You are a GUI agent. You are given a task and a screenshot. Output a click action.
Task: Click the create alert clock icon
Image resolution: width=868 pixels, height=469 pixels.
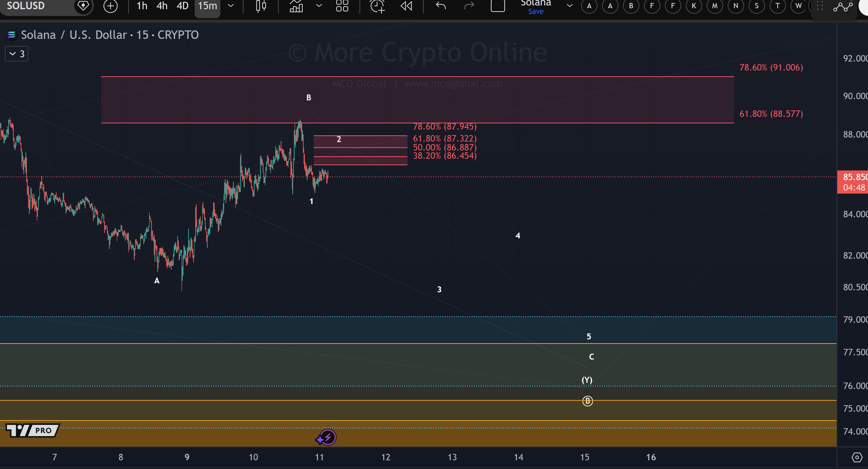pos(377,6)
